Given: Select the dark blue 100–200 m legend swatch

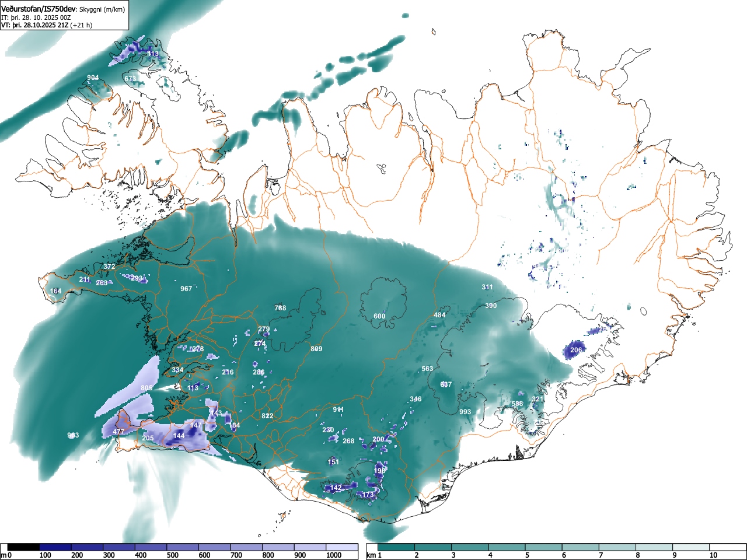Looking at the screenshot, I should tap(55, 547).
